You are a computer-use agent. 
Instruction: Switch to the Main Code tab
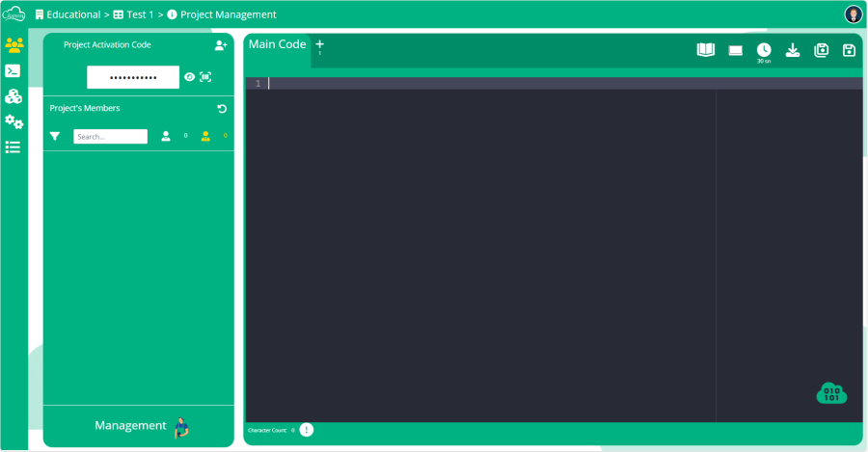278,44
